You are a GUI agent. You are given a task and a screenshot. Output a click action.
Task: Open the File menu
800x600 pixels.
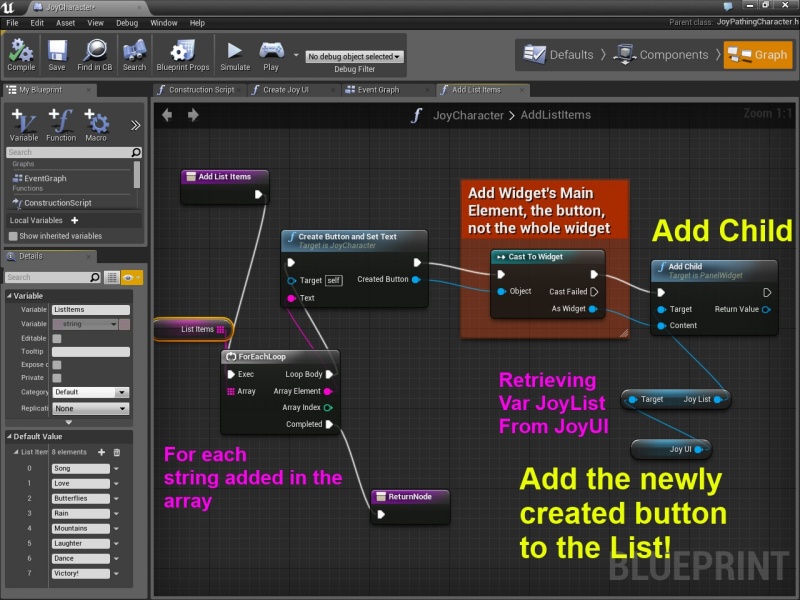click(12, 23)
